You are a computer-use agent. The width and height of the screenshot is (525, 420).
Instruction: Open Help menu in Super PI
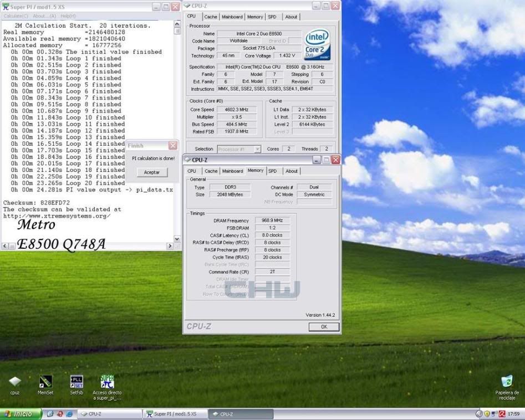point(68,16)
